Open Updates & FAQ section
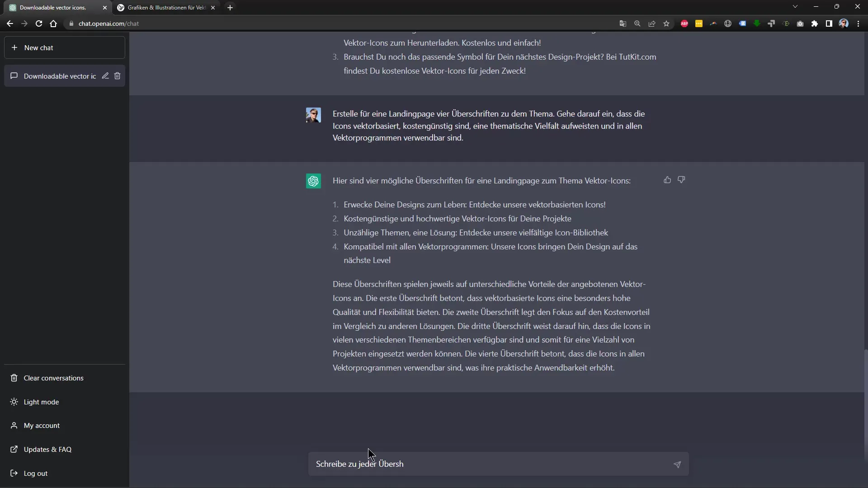The height and width of the screenshot is (488, 868). [x=47, y=449]
